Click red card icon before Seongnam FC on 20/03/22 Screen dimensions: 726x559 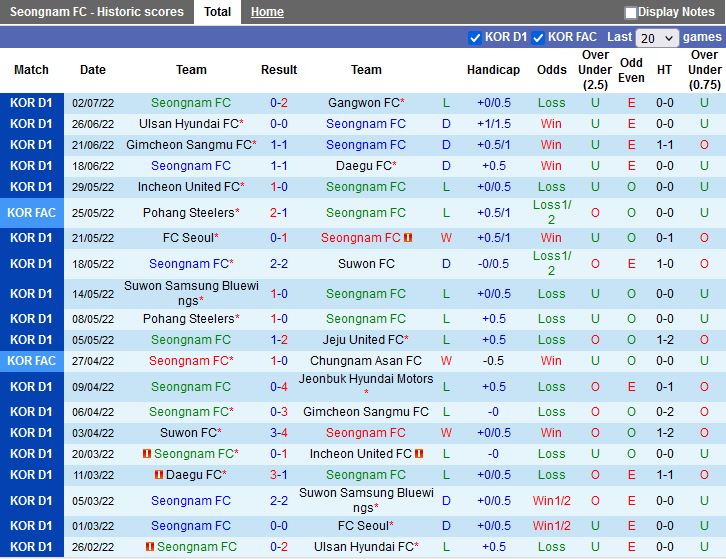click(x=146, y=454)
